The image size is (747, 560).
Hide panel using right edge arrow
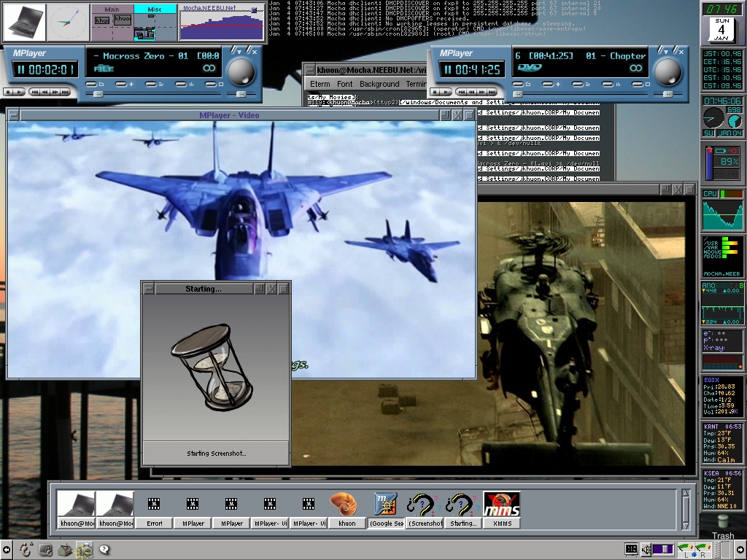click(741, 550)
